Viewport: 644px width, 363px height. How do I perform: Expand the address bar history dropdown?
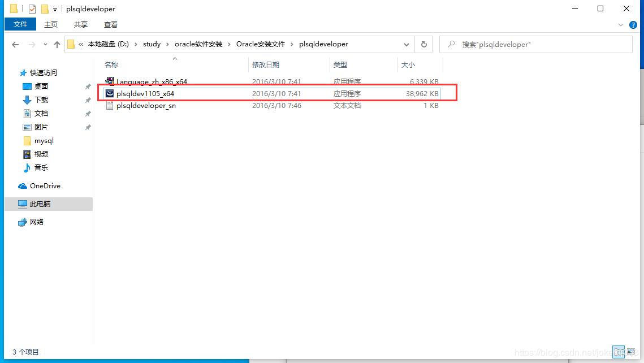coord(406,44)
